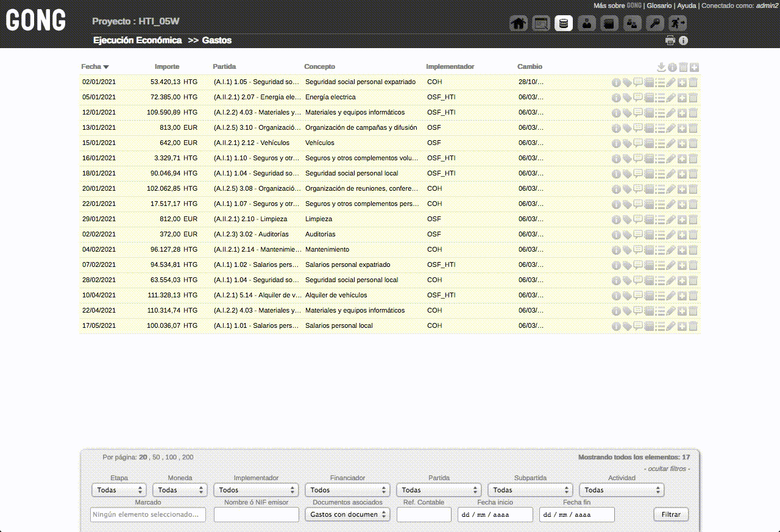Go to the home icon in top toolbar
This screenshot has height=532, width=780.
pyautogui.click(x=518, y=24)
